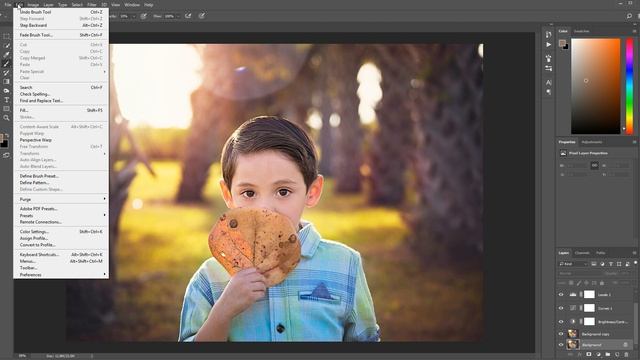Click the link width and height icon

pyautogui.click(x=594, y=165)
